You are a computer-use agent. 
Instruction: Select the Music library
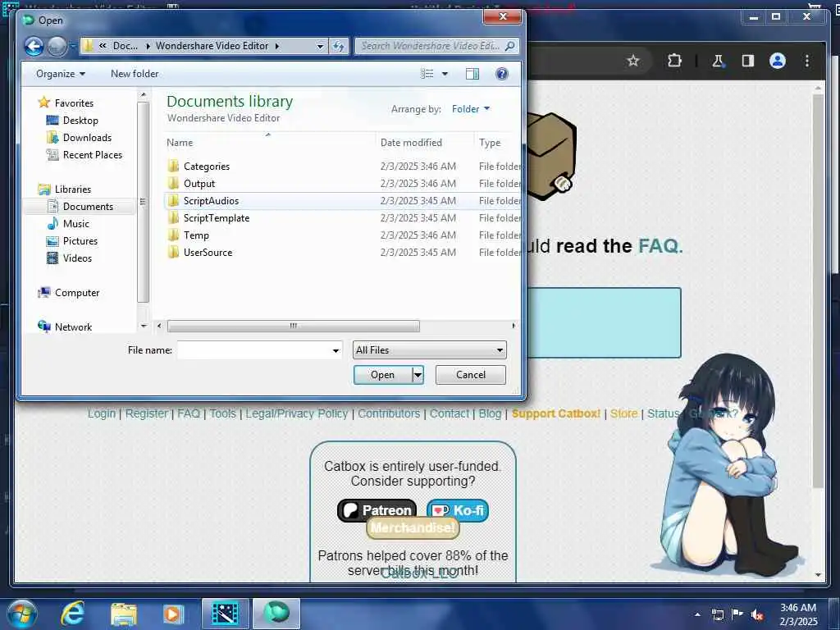click(x=76, y=224)
